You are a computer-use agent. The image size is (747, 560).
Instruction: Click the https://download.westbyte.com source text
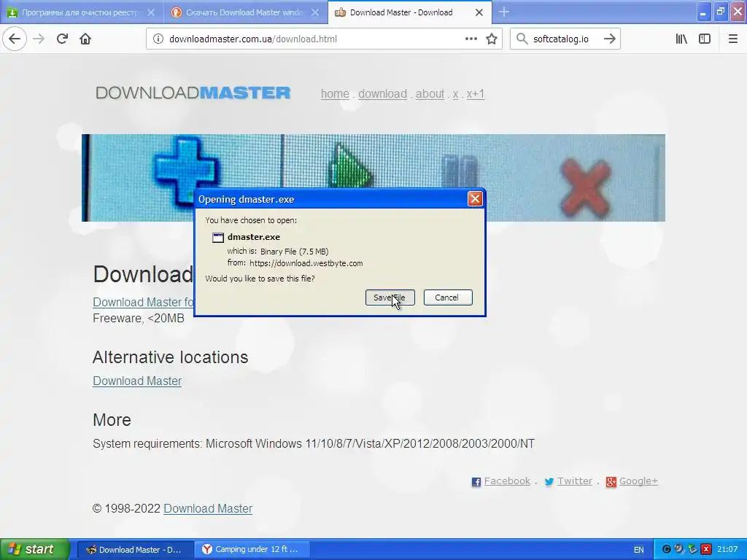point(306,263)
